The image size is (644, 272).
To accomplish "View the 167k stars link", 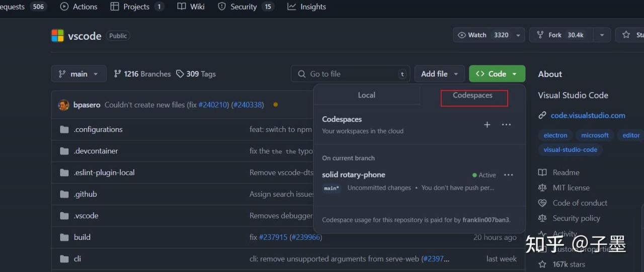I will [x=569, y=264].
